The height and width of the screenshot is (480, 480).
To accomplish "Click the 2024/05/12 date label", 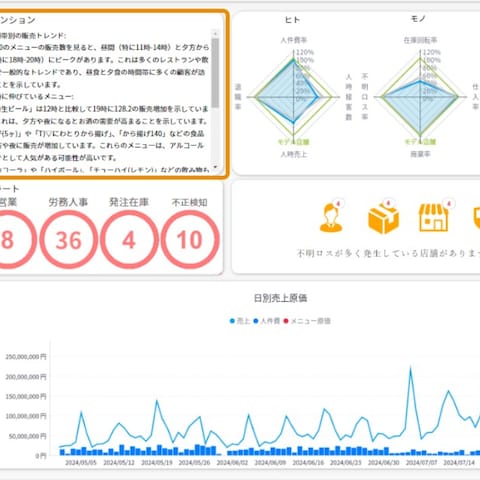I will tap(119, 463).
